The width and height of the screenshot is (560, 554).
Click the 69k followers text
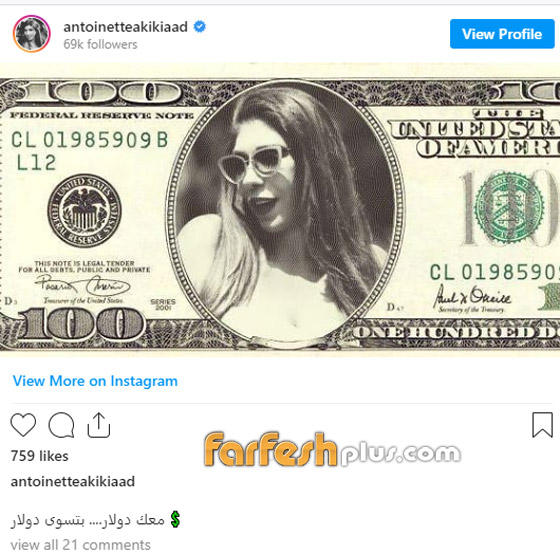click(x=100, y=44)
